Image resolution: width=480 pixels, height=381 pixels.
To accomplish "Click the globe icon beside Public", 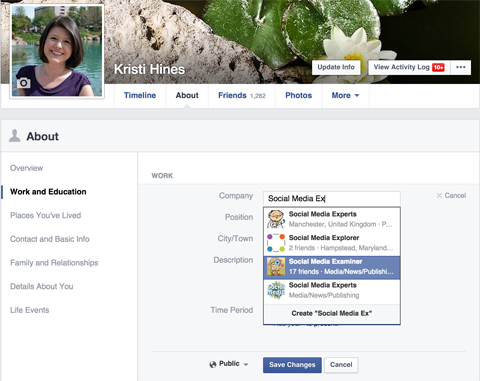I will 213,364.
